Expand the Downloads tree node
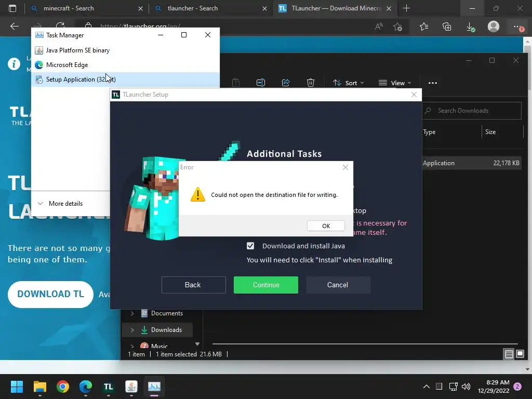This screenshot has width=532, height=399. tap(132, 330)
